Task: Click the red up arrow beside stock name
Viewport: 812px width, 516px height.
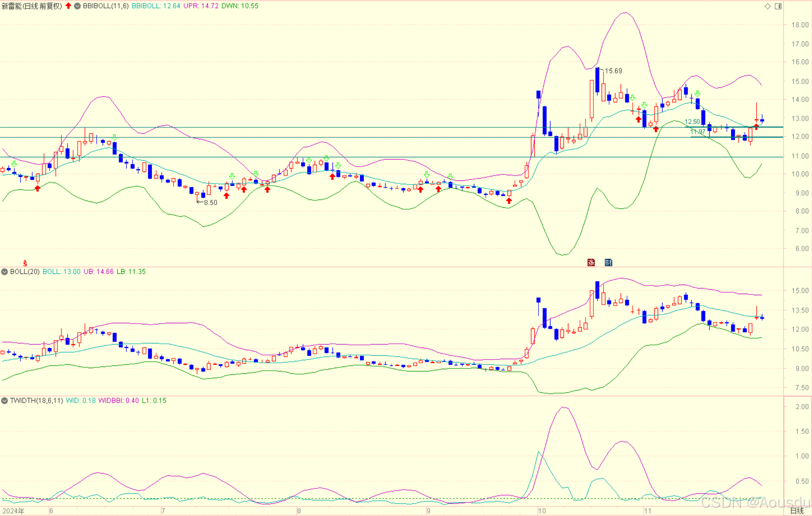Action: (68, 6)
